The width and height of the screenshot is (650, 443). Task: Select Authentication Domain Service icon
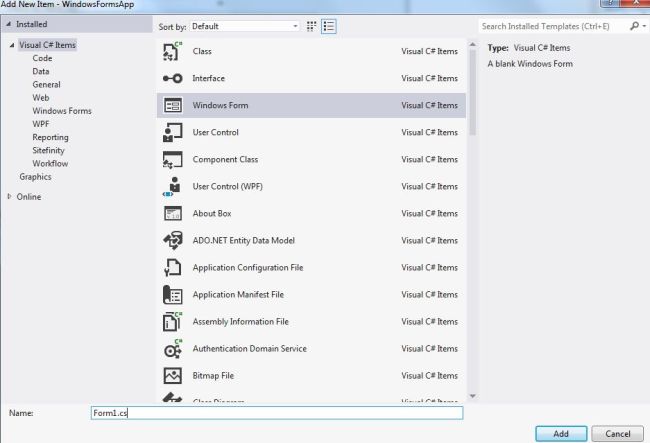coord(172,348)
